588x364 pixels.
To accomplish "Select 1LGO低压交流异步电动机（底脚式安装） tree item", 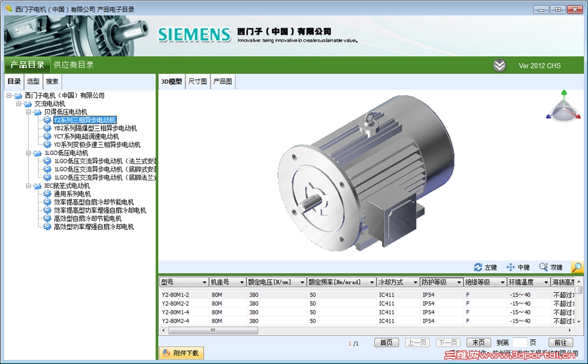I will point(105,169).
